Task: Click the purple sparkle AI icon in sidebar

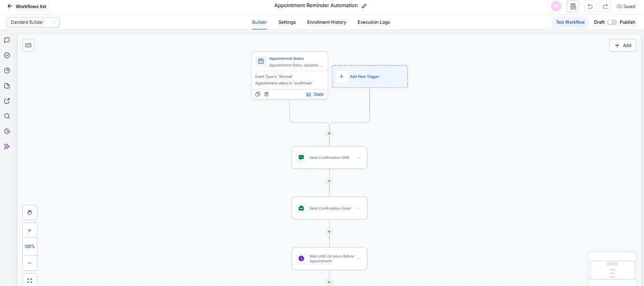Action: 7,147
